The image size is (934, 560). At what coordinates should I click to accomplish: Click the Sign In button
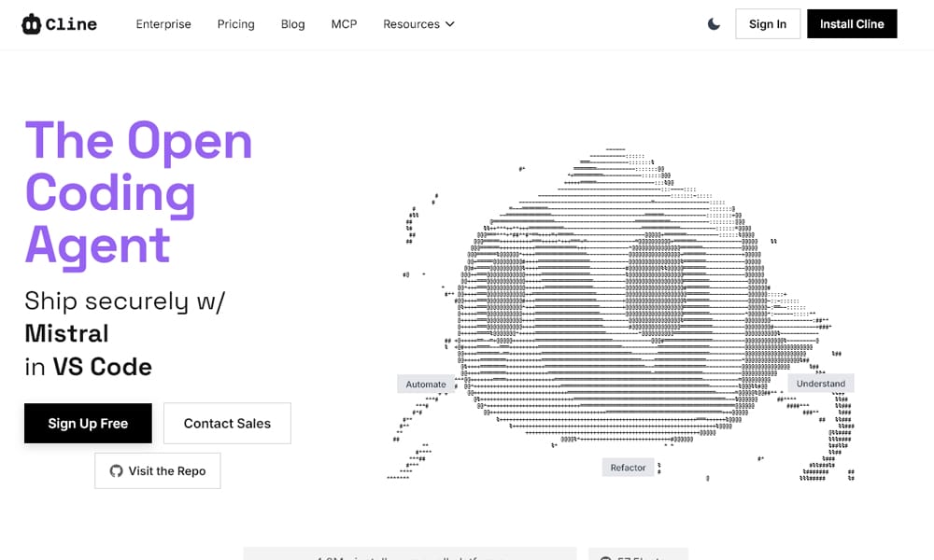[x=767, y=24]
